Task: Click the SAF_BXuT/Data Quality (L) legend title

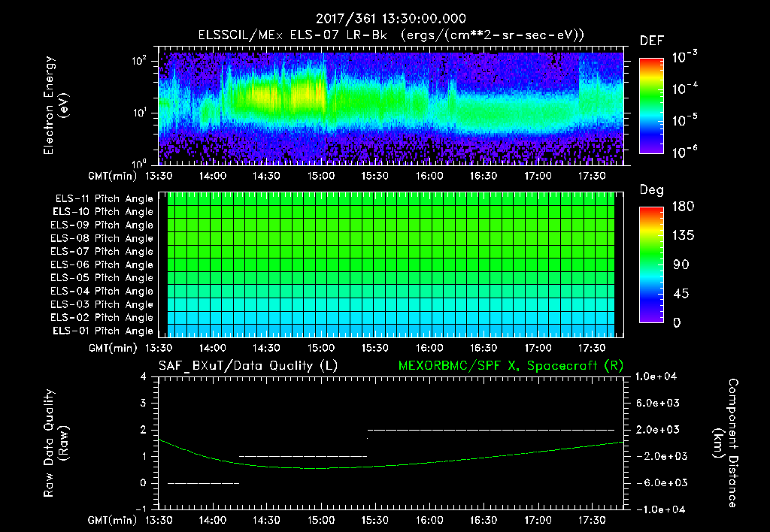Action: pos(248,366)
